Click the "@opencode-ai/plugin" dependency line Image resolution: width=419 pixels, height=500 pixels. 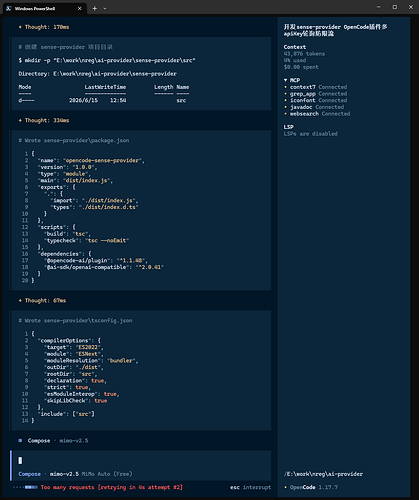point(96,260)
